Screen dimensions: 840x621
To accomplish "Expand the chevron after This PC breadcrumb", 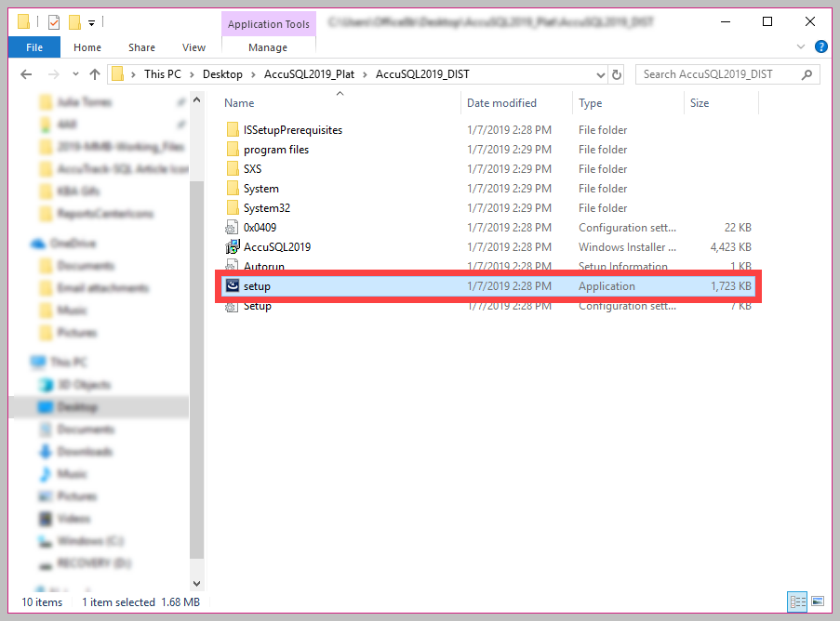I will click(192, 74).
